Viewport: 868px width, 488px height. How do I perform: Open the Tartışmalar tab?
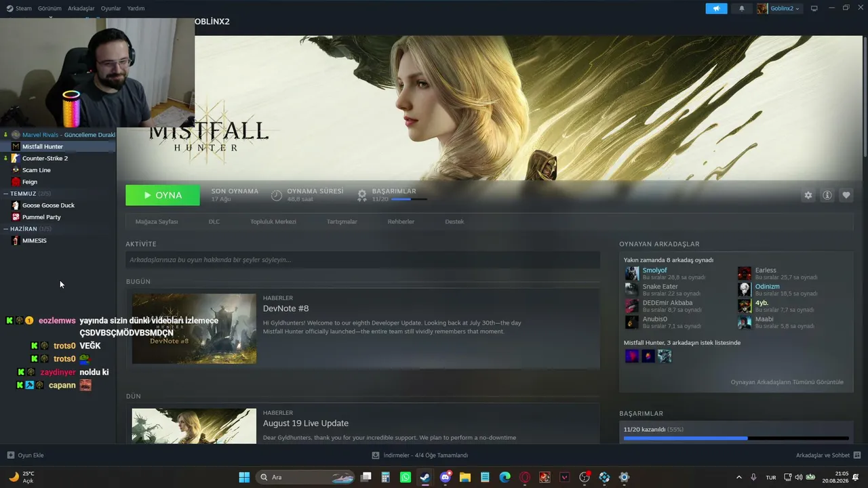pos(342,222)
